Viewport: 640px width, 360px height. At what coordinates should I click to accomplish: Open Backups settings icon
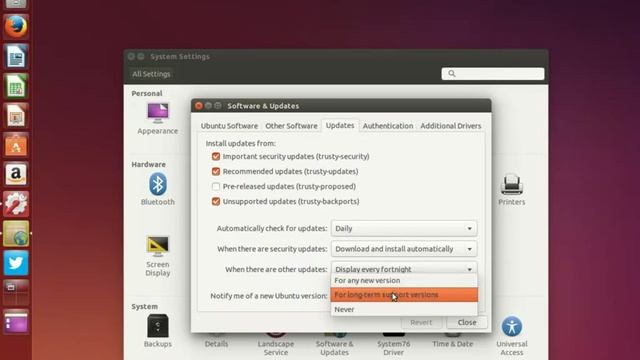click(x=158, y=326)
